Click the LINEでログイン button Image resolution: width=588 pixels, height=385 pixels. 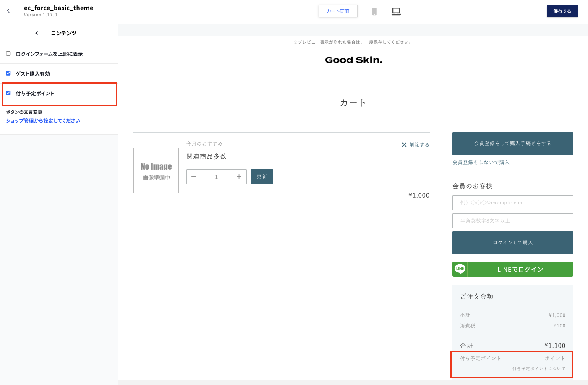513,269
